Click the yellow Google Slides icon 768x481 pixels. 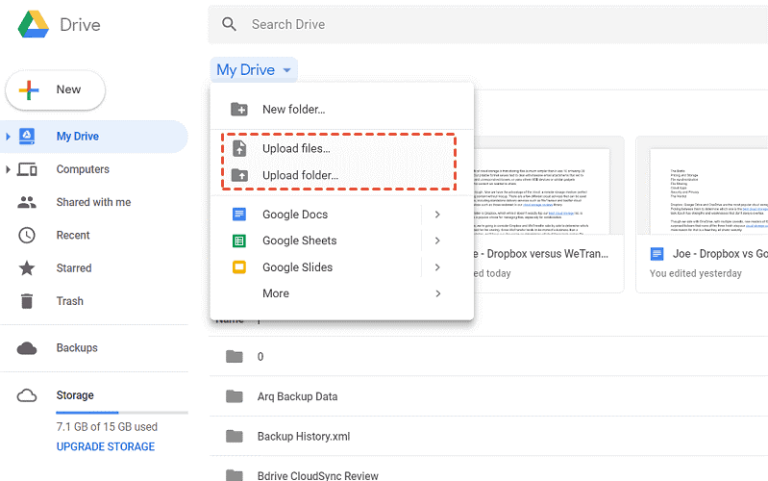tap(239, 267)
